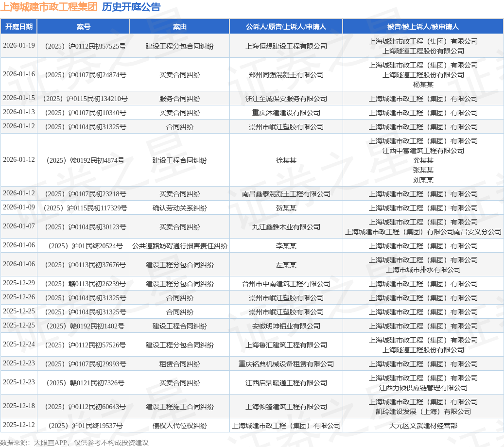The image size is (504, 447).
Task: Click the 案由 column header
Action: pyautogui.click(x=180, y=27)
